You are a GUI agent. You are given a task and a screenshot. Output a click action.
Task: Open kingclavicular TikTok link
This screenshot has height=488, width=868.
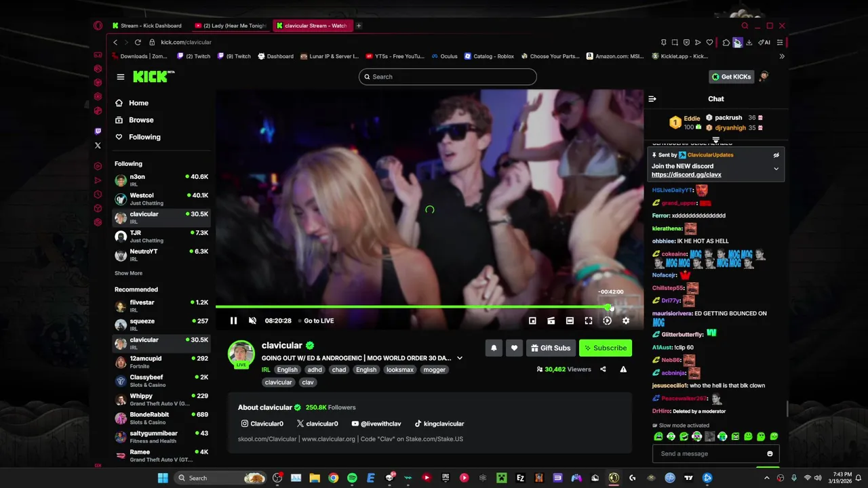pyautogui.click(x=439, y=424)
